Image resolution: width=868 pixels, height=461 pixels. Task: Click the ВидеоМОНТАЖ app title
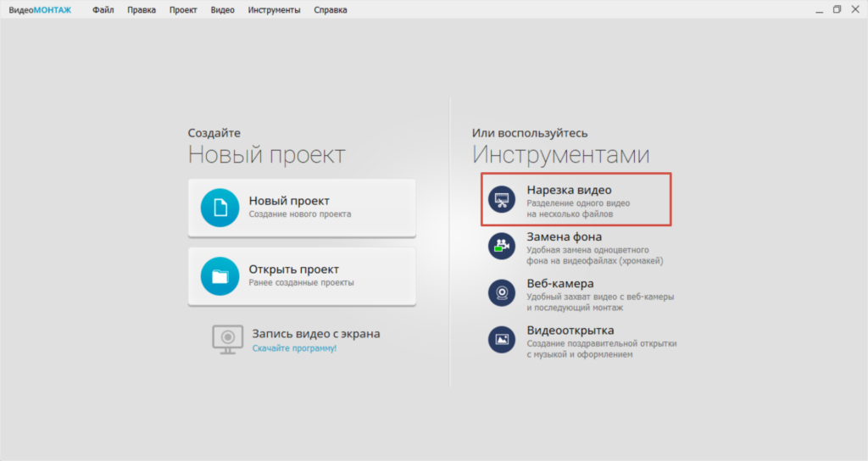click(x=40, y=10)
